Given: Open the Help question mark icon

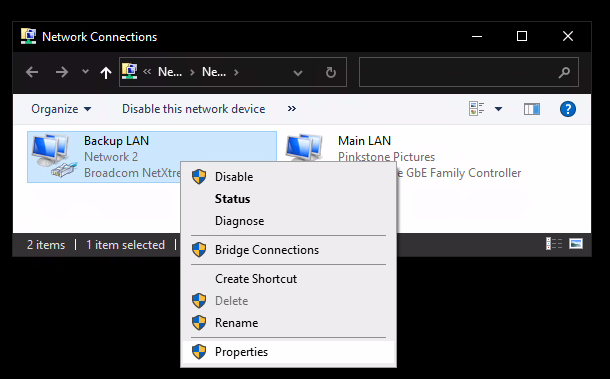Looking at the screenshot, I should (568, 109).
